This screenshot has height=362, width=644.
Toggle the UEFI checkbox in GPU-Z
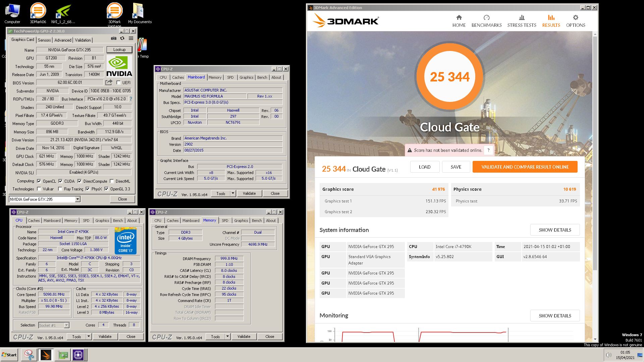tap(118, 82)
